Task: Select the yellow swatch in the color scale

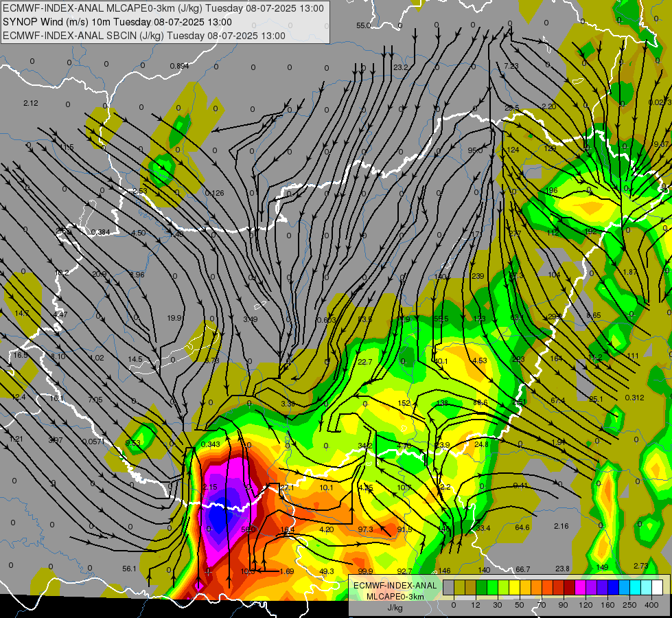Action: pos(515,587)
